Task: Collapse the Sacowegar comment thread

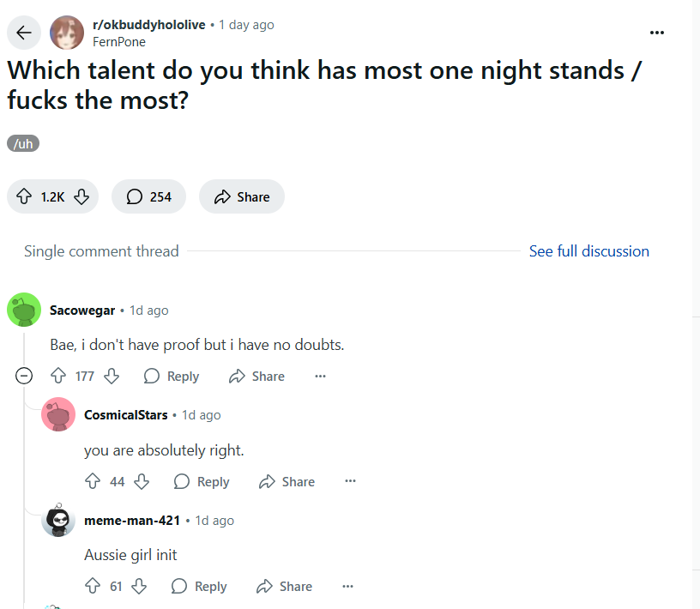Action: tap(24, 376)
